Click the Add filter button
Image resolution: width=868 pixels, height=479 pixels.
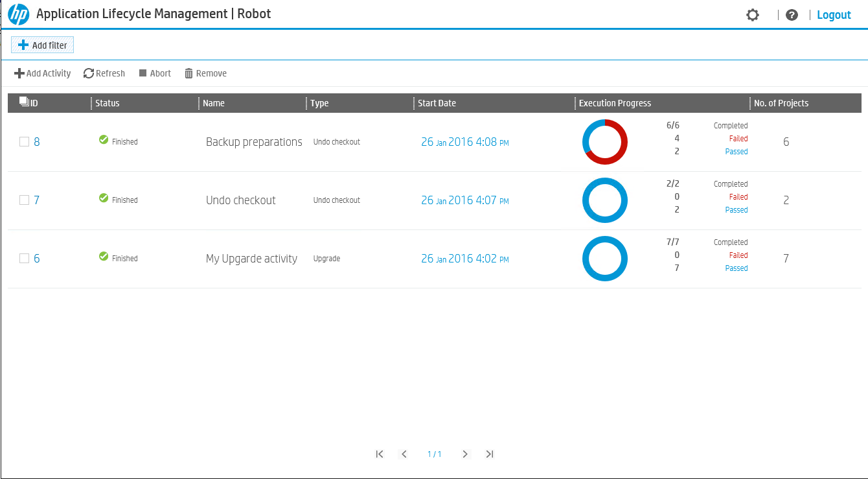(43, 45)
